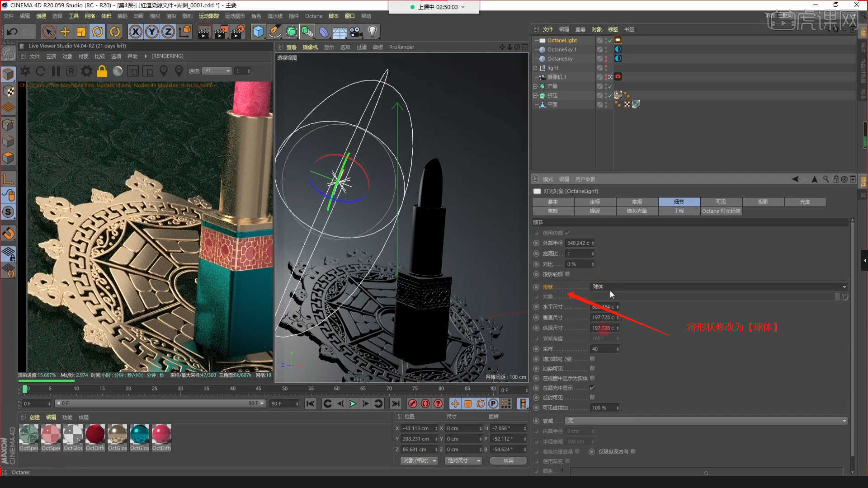Viewport: 868px width, 488px height.
Task: Add a Cube primitive object
Action: tap(258, 32)
